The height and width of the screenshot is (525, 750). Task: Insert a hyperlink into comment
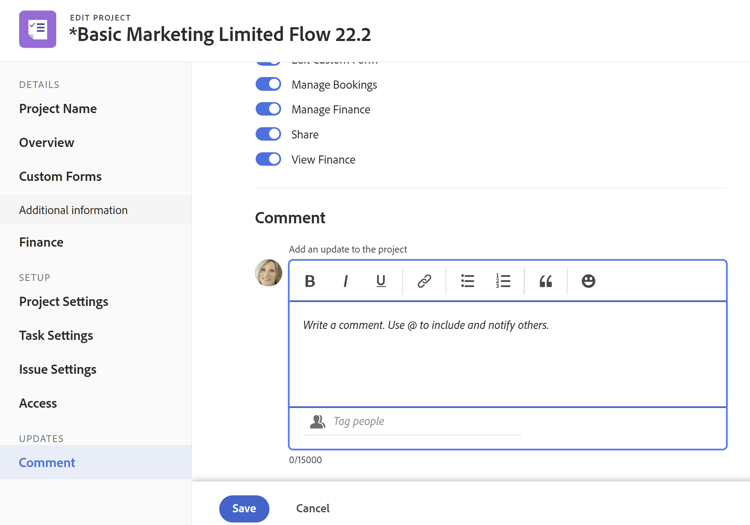(424, 281)
